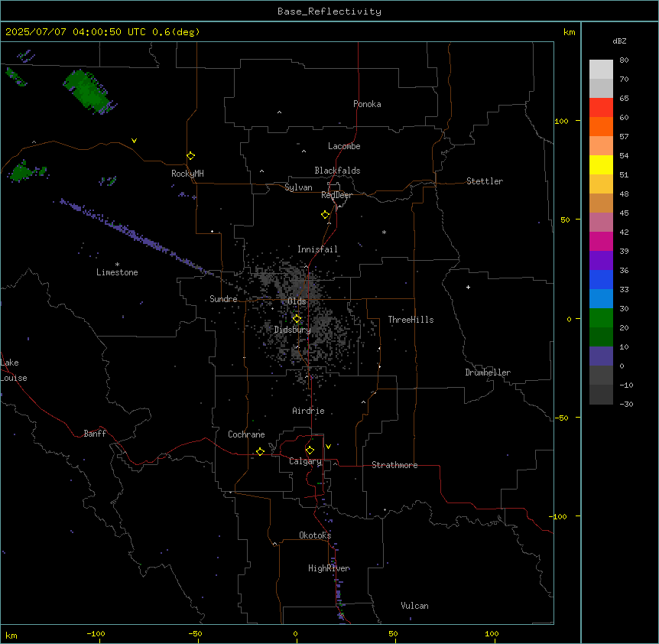The image size is (659, 644).
Task: Click the Vulcan town label
Action: (x=415, y=606)
